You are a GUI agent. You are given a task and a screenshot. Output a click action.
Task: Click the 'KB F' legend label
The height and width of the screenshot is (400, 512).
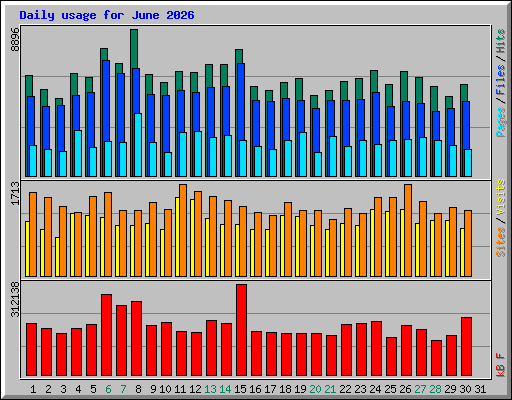pyautogui.click(x=500, y=365)
